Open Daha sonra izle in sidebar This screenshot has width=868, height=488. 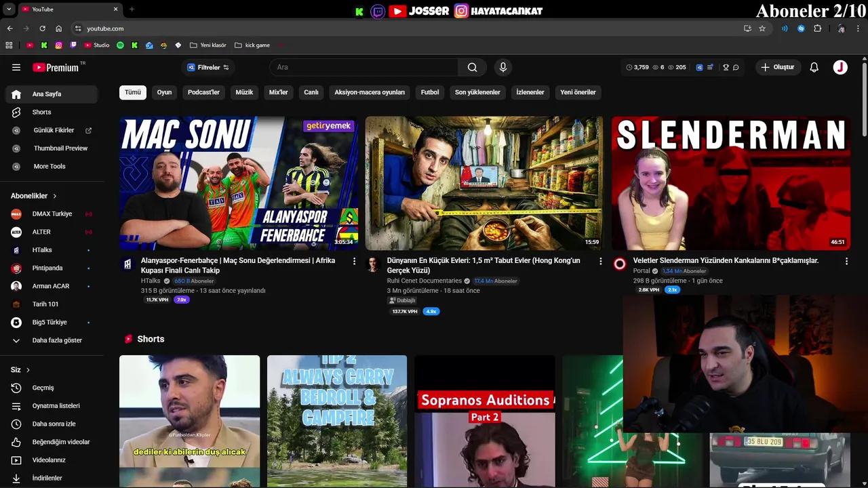pyautogui.click(x=52, y=424)
